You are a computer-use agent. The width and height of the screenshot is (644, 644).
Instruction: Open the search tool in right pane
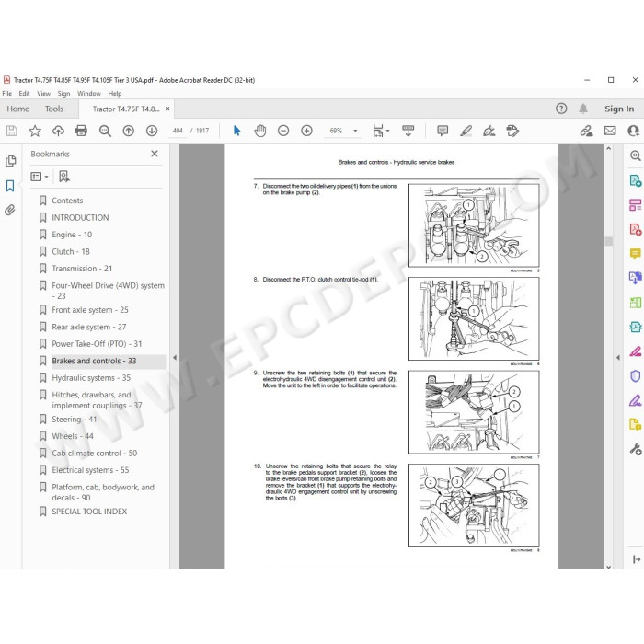coord(636,155)
